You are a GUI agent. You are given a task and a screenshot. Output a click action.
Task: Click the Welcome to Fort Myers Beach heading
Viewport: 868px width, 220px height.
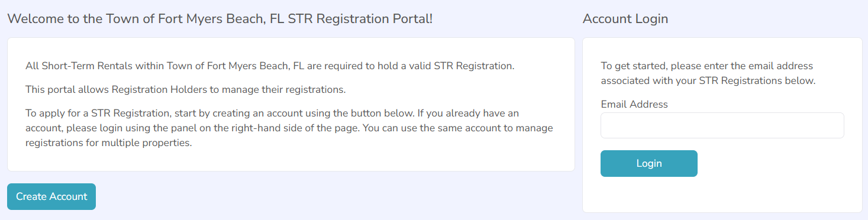click(x=220, y=18)
